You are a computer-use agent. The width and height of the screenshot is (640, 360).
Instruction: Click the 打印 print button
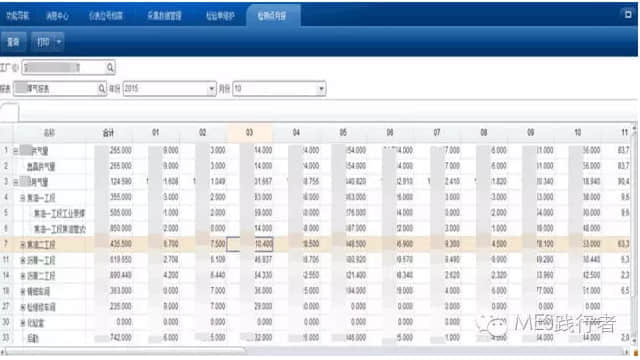point(43,42)
